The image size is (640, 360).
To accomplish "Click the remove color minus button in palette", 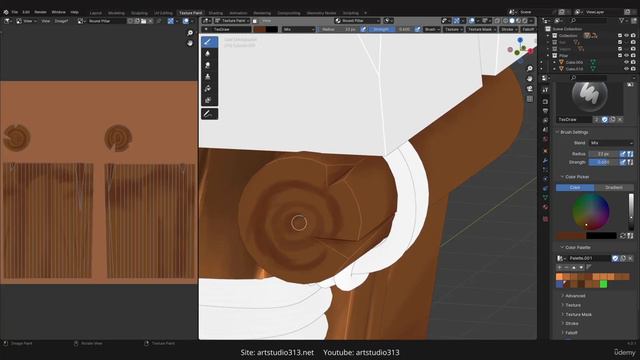I will (566, 267).
